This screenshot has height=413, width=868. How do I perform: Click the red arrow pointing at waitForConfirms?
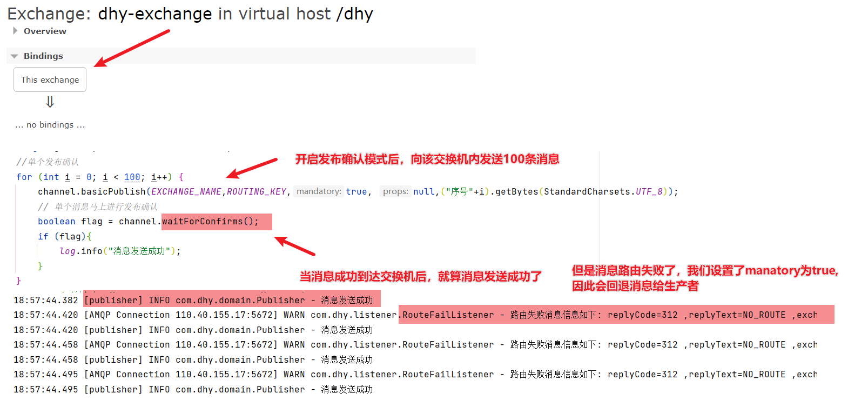[x=294, y=245]
